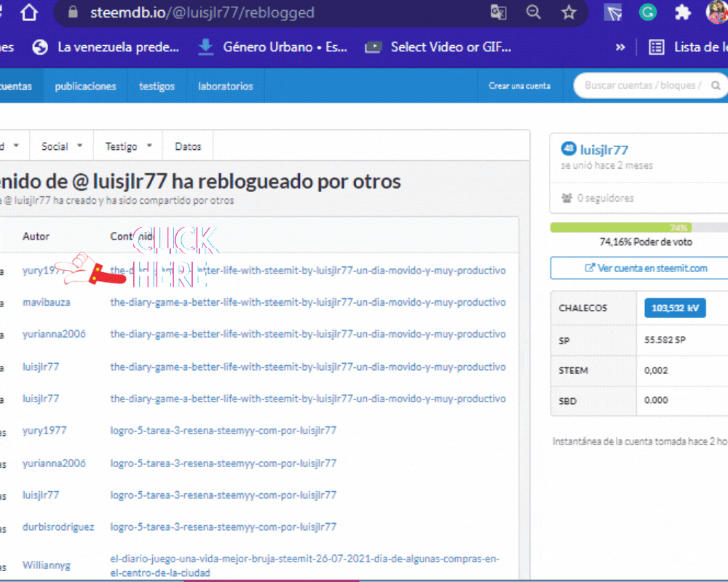Screen dimensions: 728x582
Task: Click the search magnifier icon in site header
Action: [x=716, y=85]
